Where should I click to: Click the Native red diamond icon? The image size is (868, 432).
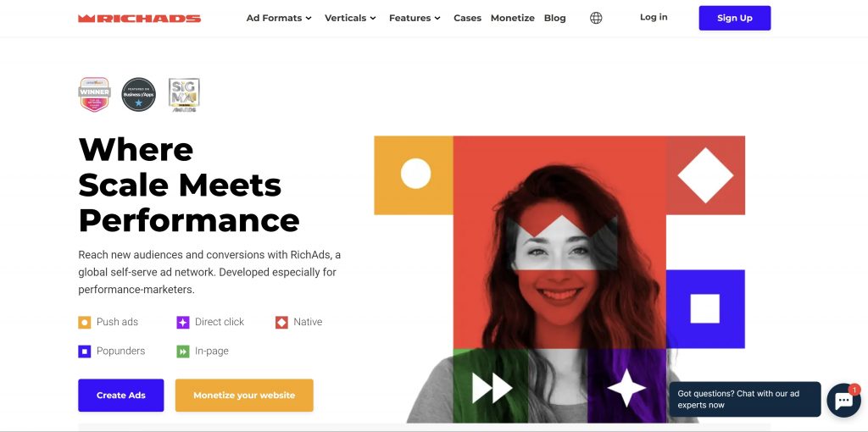click(281, 323)
